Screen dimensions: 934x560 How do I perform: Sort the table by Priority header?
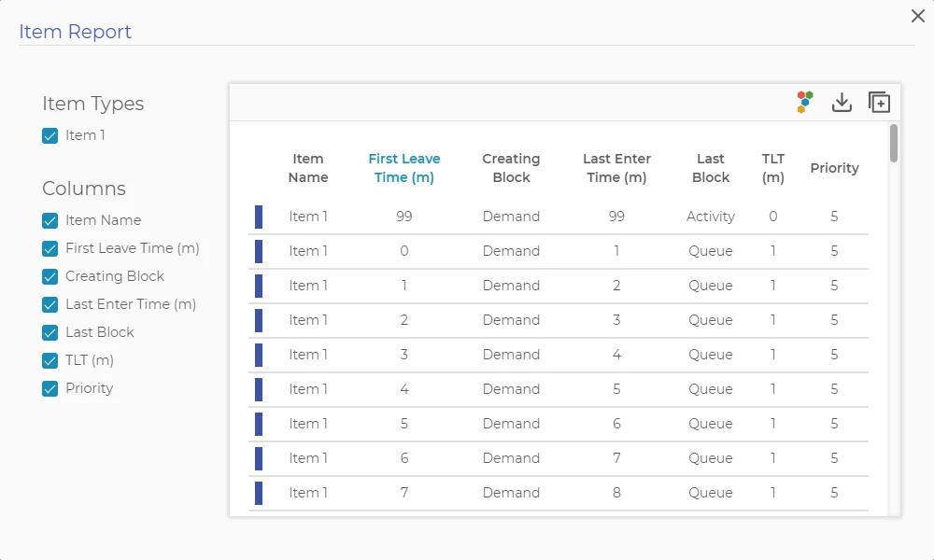pyautogui.click(x=834, y=168)
